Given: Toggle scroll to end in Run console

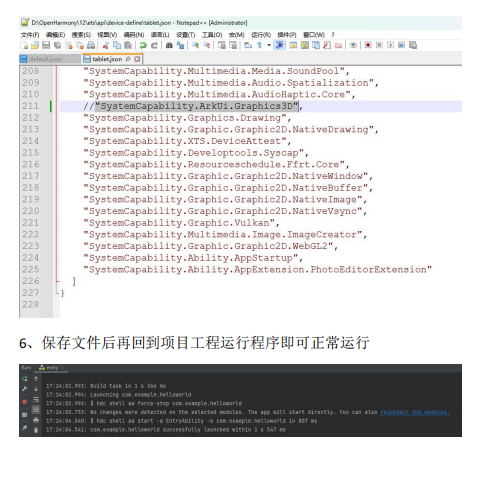Looking at the screenshot, I should click(36, 410).
